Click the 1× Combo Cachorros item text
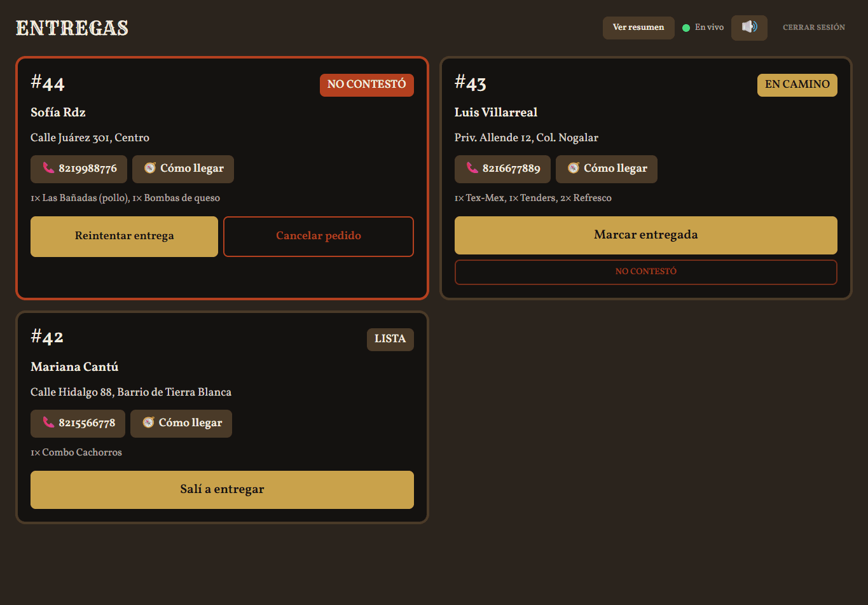 tap(76, 453)
